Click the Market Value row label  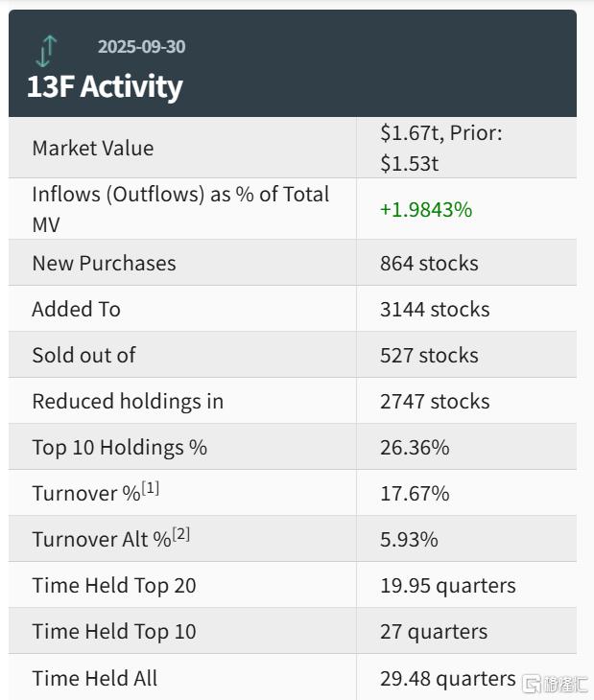click(x=92, y=148)
